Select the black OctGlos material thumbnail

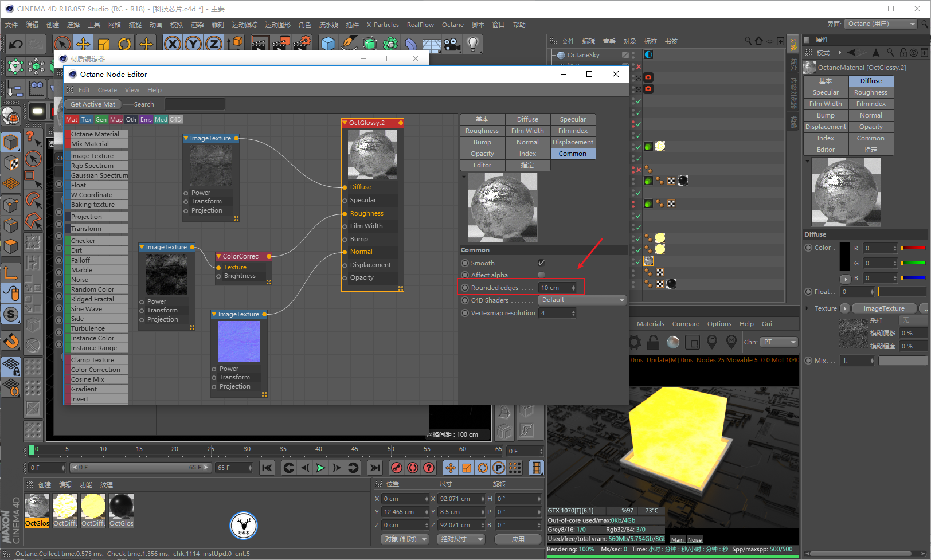click(122, 510)
